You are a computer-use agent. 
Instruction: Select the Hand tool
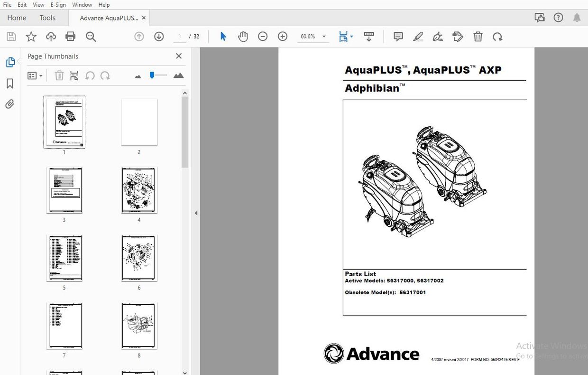tap(243, 37)
